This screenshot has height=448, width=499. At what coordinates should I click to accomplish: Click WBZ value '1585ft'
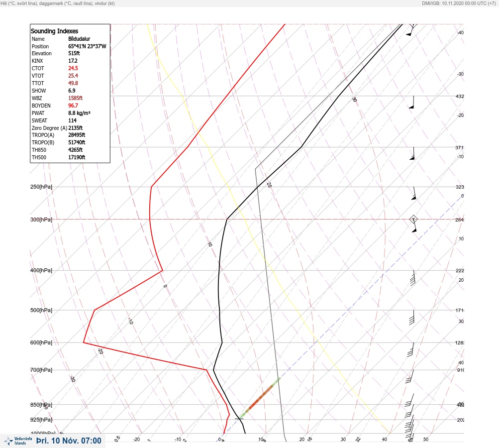tap(76, 98)
